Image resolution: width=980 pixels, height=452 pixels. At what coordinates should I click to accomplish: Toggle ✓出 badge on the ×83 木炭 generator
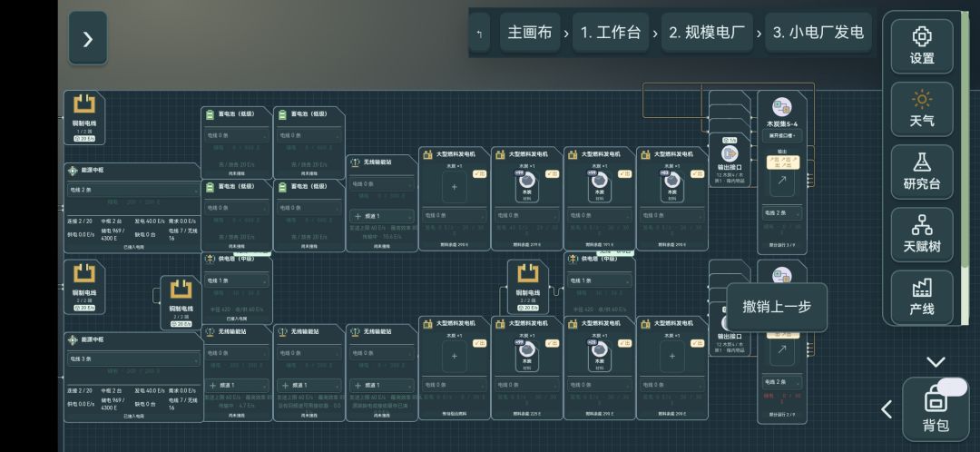(x=698, y=173)
